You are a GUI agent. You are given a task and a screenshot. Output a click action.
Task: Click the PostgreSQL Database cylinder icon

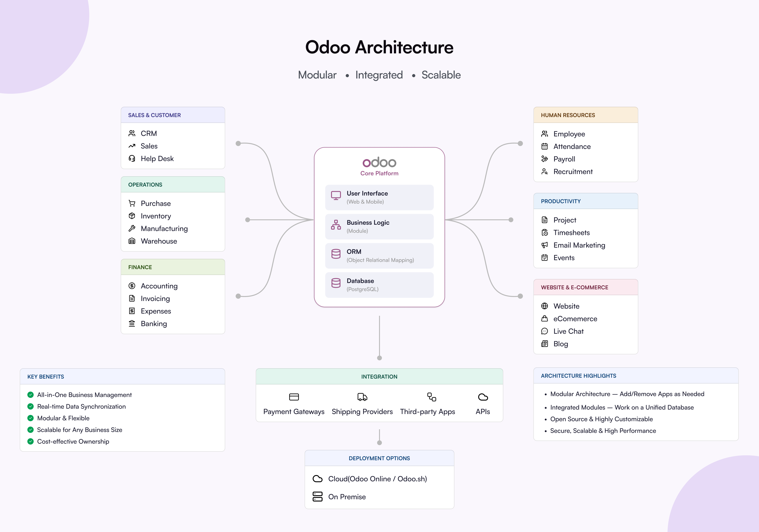point(336,283)
